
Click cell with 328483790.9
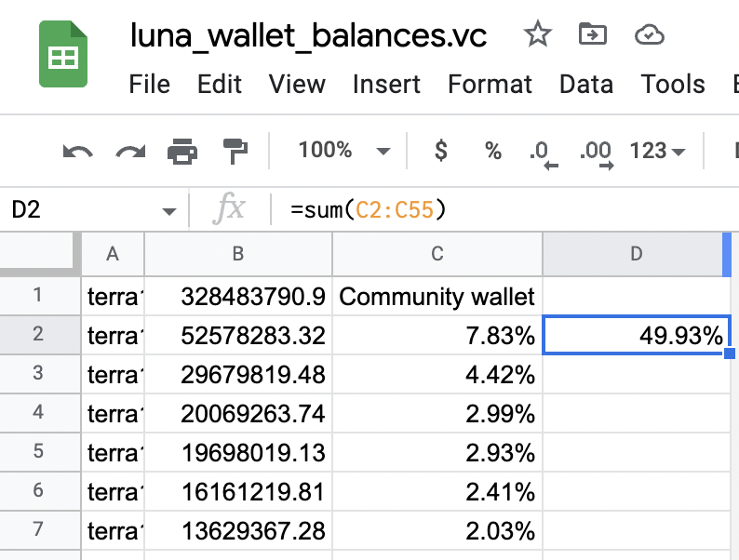coord(238,296)
